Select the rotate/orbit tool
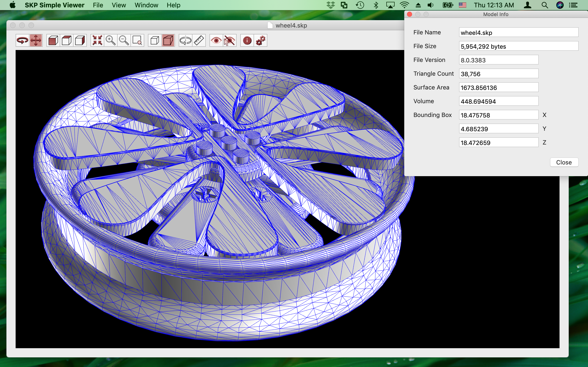Viewport: 588px width, 367px height. 22,41
